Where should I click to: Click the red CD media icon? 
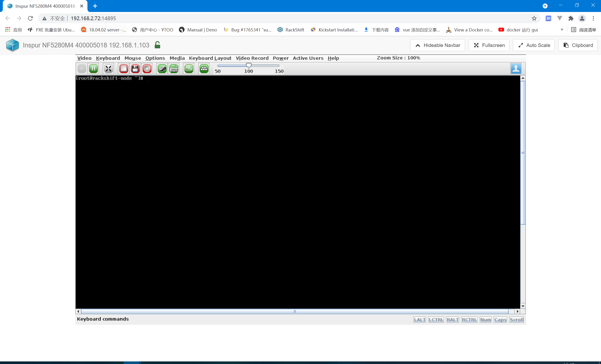147,69
